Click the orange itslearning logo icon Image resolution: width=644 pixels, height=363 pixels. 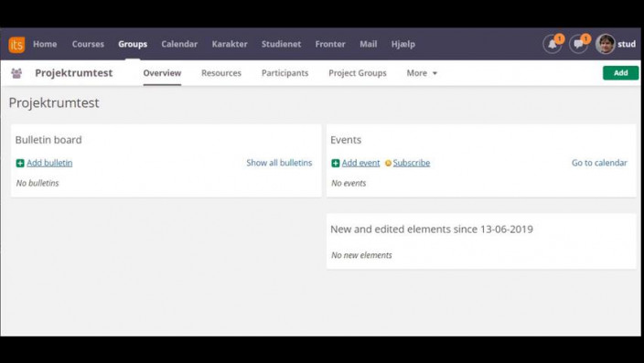tap(16, 45)
